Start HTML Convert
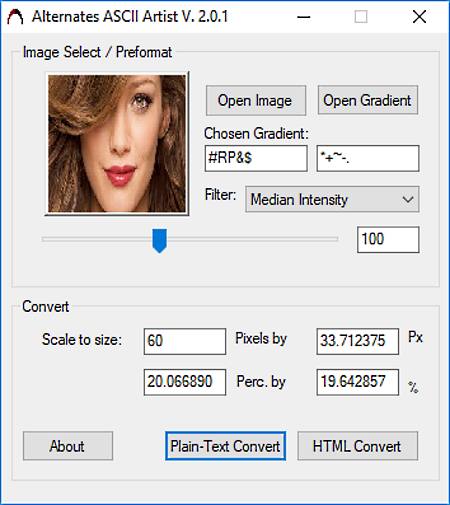Screen dimensions: 450x505 pos(357,446)
